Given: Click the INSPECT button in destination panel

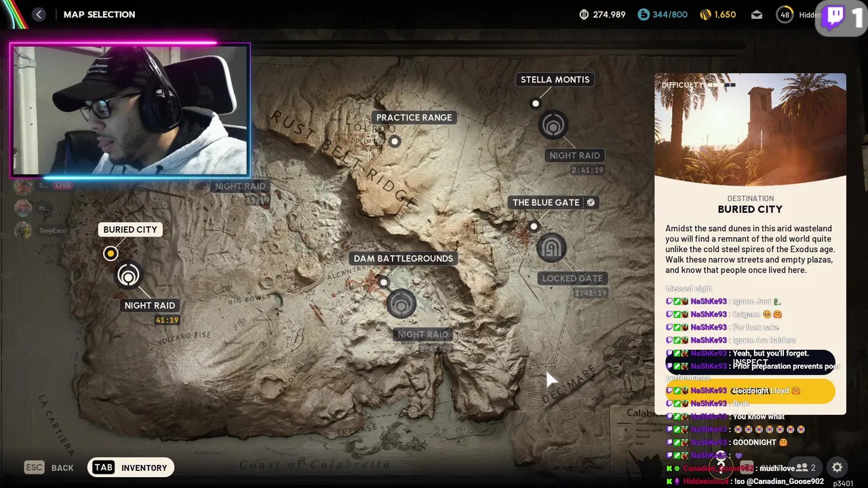Looking at the screenshot, I should coord(750,363).
